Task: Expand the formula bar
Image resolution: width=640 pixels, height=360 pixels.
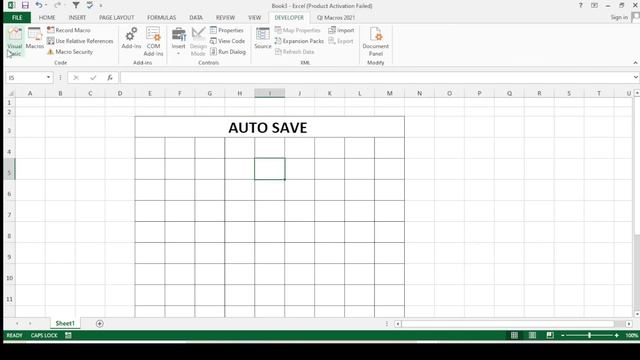Action: pos(636,78)
